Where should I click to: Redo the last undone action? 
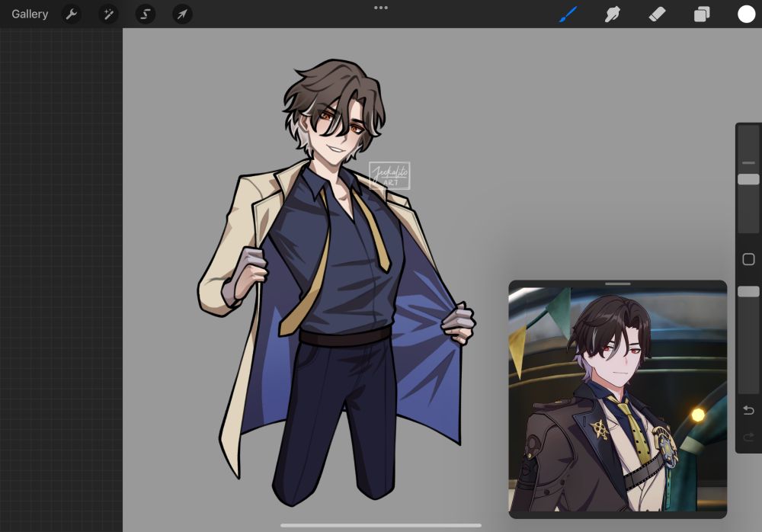click(748, 437)
